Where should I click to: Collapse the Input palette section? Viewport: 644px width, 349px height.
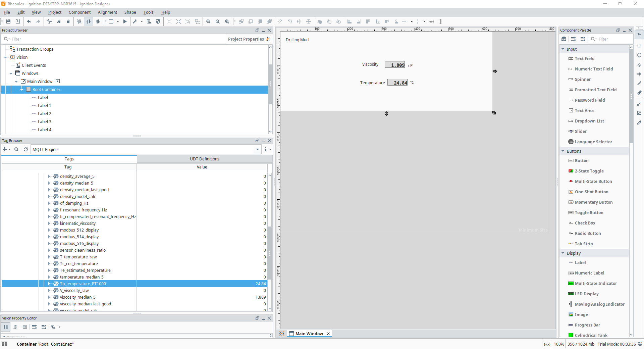(x=563, y=49)
